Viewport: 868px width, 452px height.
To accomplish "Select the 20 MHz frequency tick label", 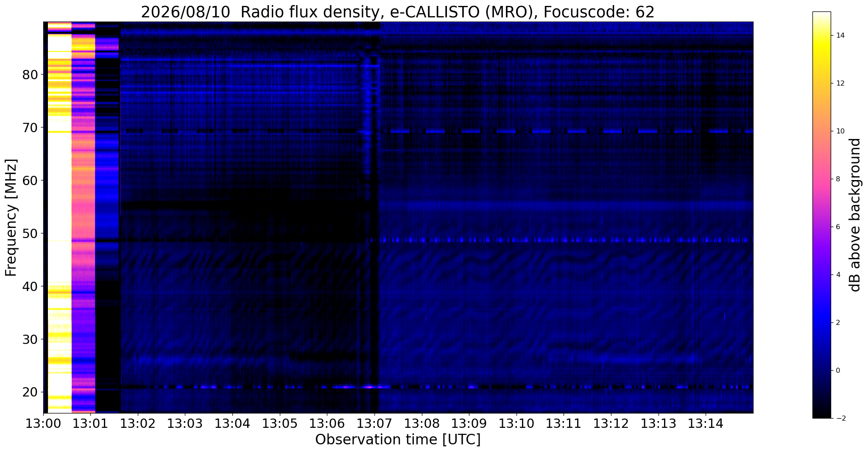I will pyautogui.click(x=30, y=392).
